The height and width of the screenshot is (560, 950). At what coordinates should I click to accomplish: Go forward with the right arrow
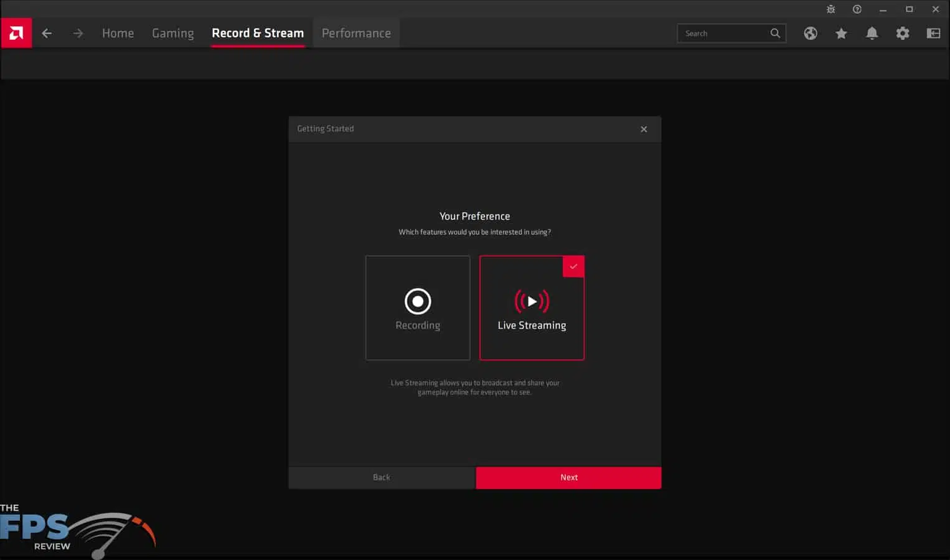pos(78,33)
